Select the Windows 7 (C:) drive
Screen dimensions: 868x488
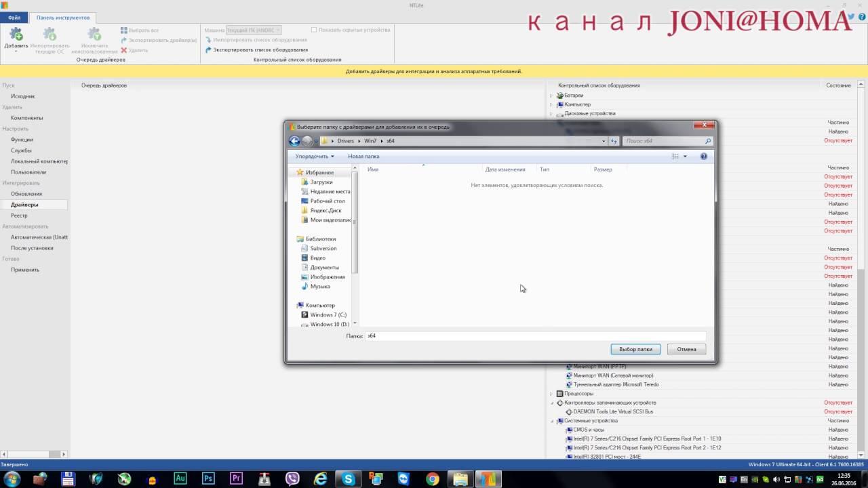point(328,315)
